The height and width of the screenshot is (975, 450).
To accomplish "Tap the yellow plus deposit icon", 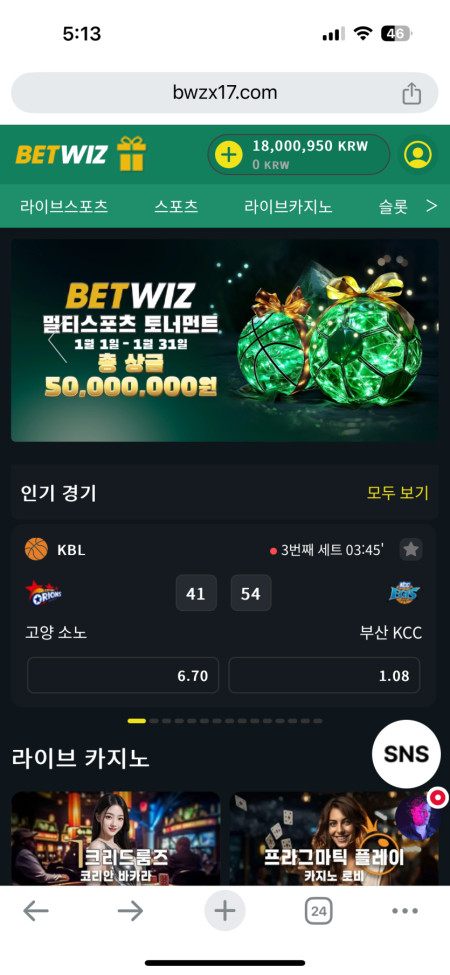I will click(229, 154).
